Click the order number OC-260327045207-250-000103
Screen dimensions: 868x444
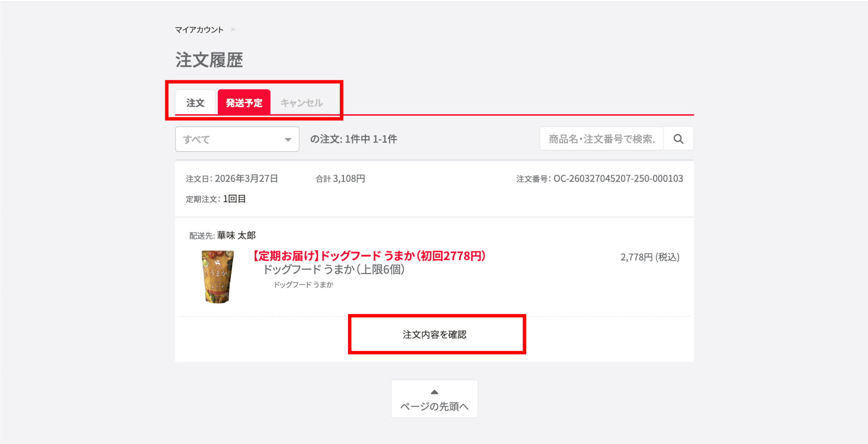618,179
